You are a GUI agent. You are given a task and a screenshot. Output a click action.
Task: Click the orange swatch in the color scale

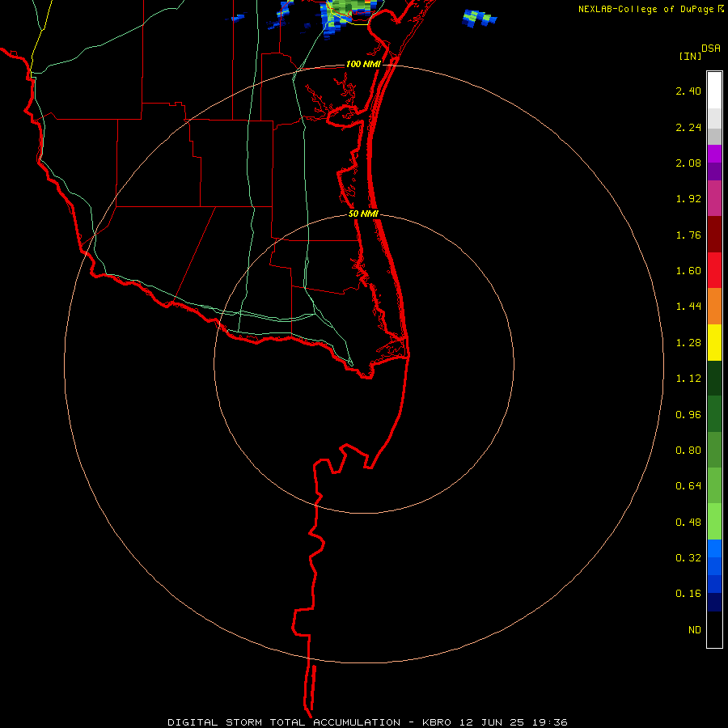tap(714, 307)
